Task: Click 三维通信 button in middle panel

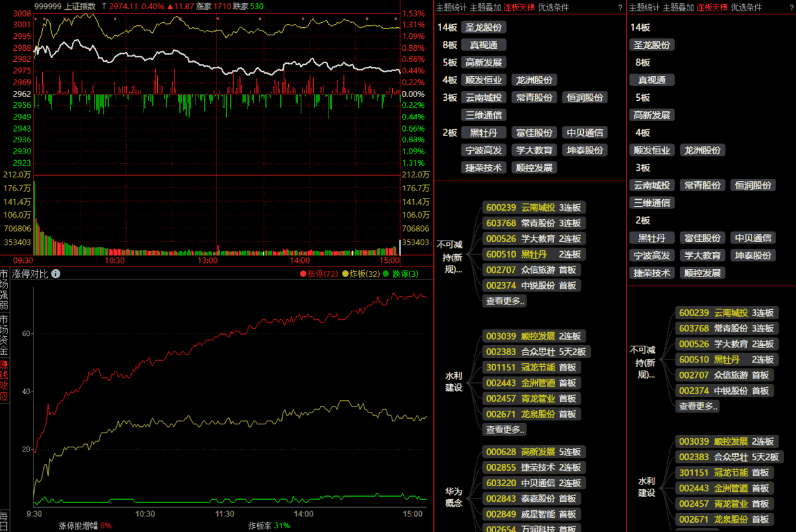Action: tap(484, 114)
